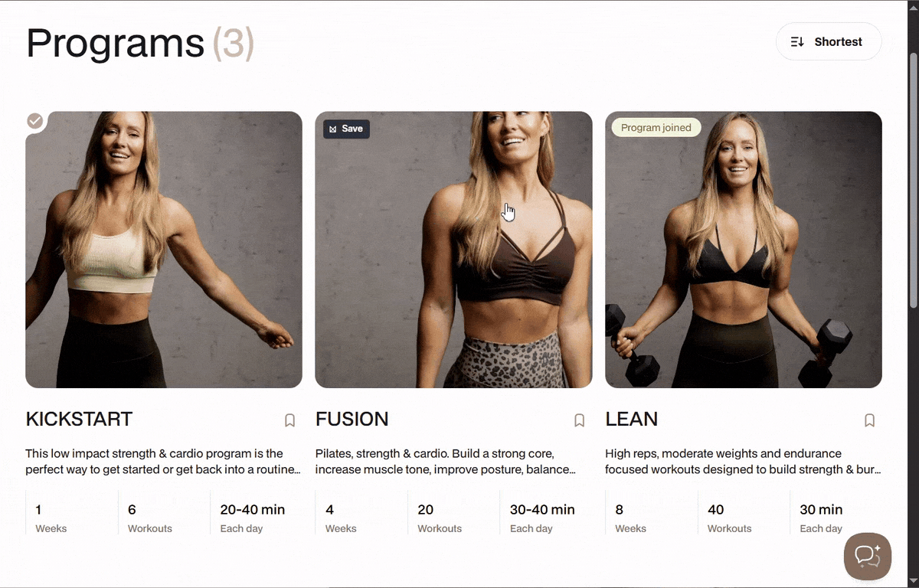This screenshot has width=919, height=588.
Task: Click the KICKSTART program title
Action: (79, 420)
